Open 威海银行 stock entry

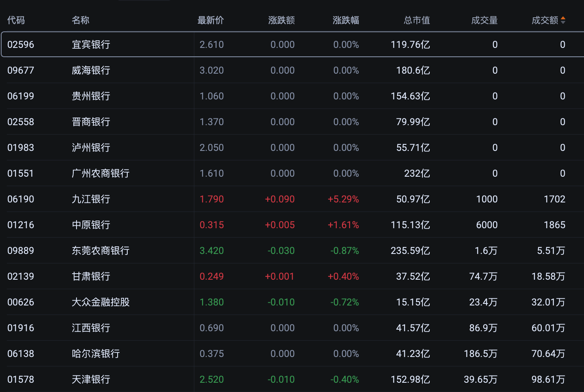point(91,70)
